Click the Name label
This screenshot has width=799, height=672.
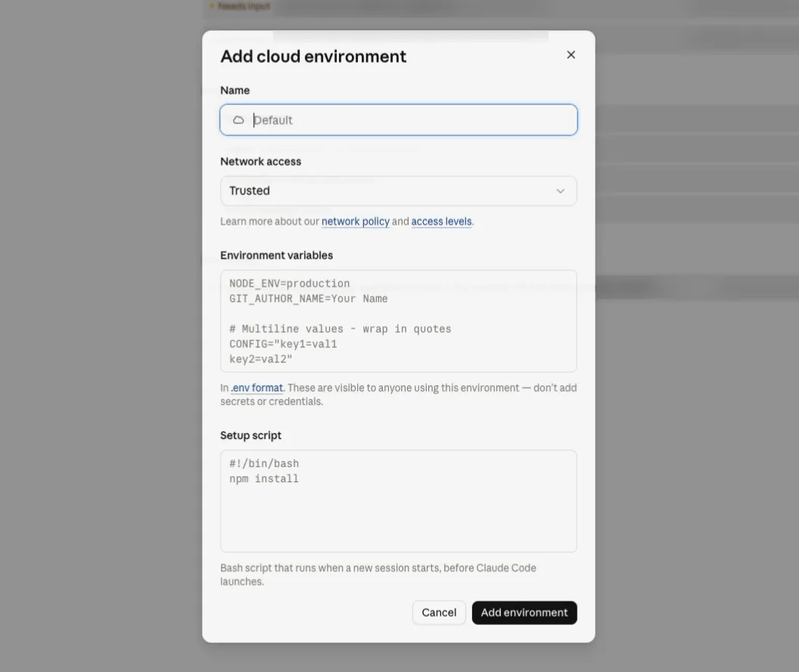coord(235,90)
